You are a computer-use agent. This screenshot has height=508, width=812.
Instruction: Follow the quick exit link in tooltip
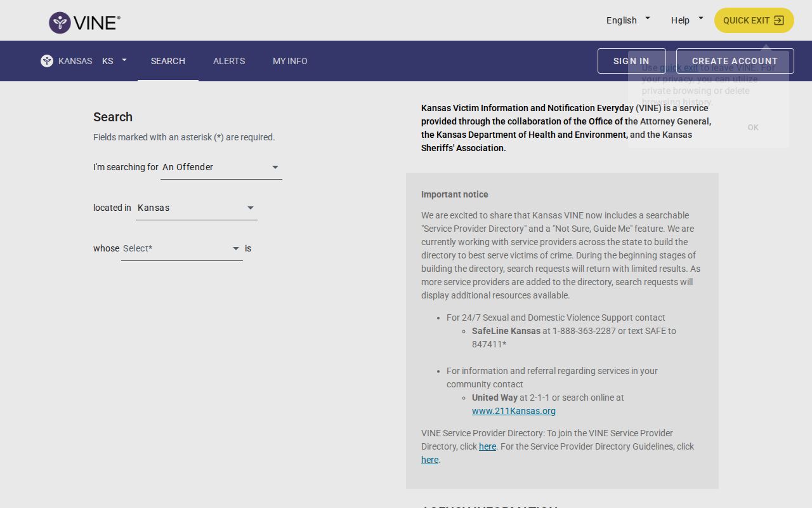coord(679,68)
